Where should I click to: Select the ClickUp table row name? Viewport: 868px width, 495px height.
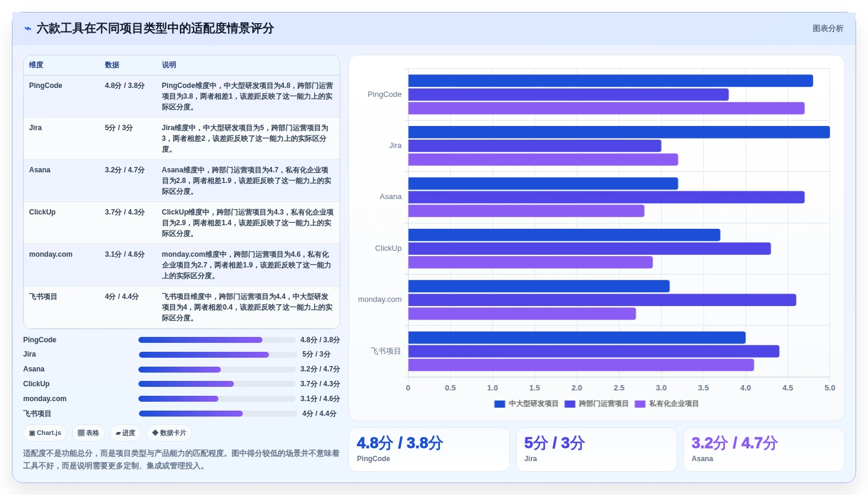coord(42,212)
